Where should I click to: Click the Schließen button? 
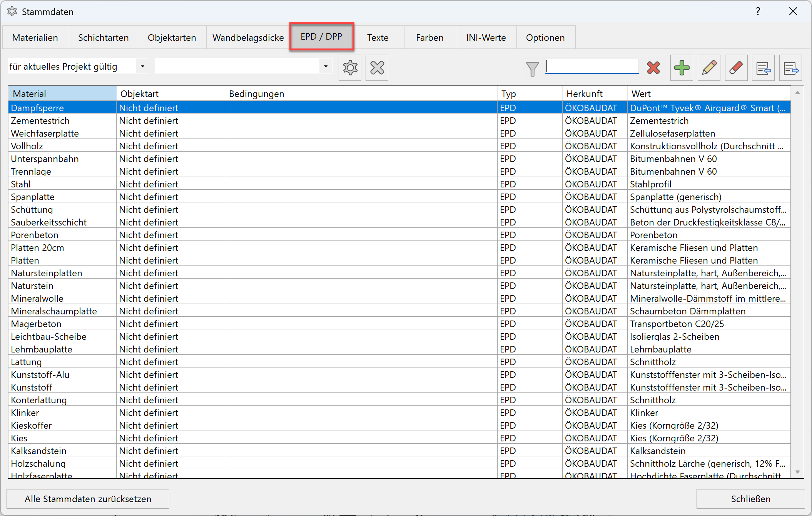pyautogui.click(x=750, y=499)
